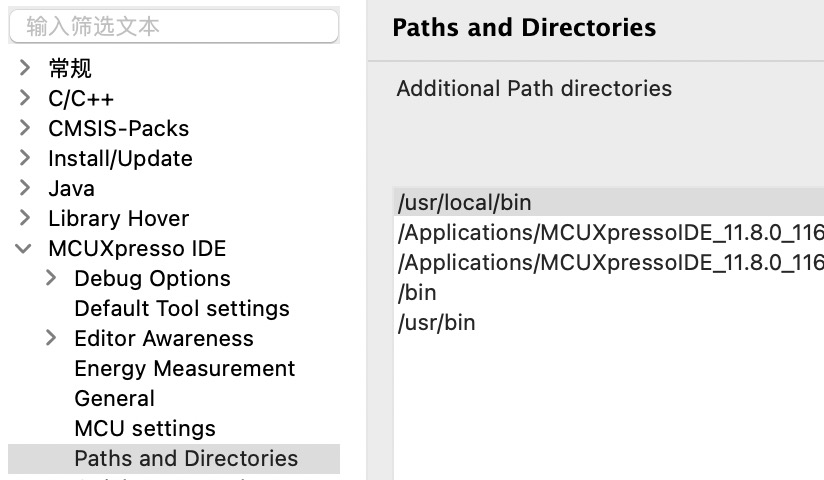Screen dimensions: 824x480
Task: Expand the Editor Awareness subnode
Action: 51,338
